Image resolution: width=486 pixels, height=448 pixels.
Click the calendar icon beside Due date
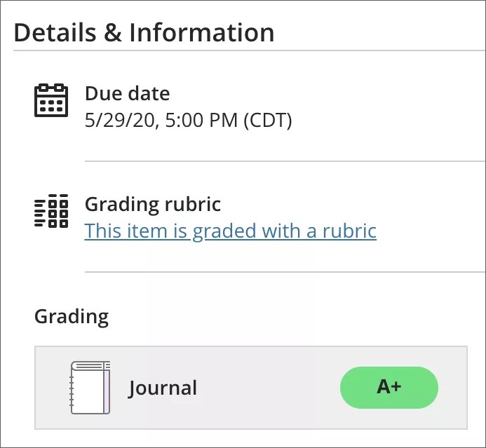[51, 100]
